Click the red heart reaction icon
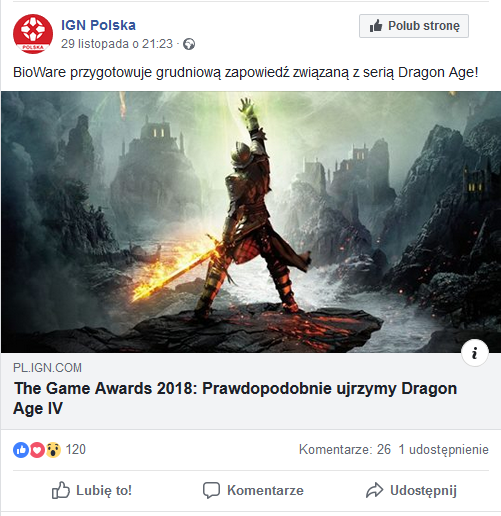Image resolution: width=501 pixels, height=516 pixels. point(37,450)
